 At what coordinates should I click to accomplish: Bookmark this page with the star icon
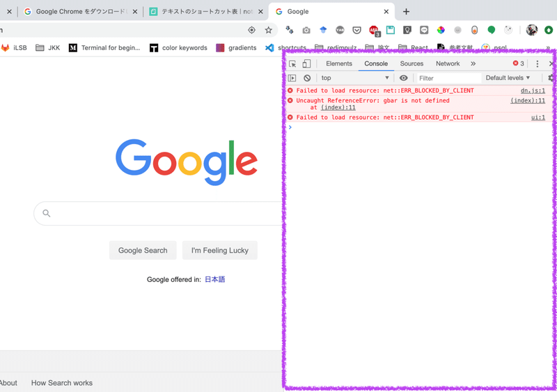[269, 30]
